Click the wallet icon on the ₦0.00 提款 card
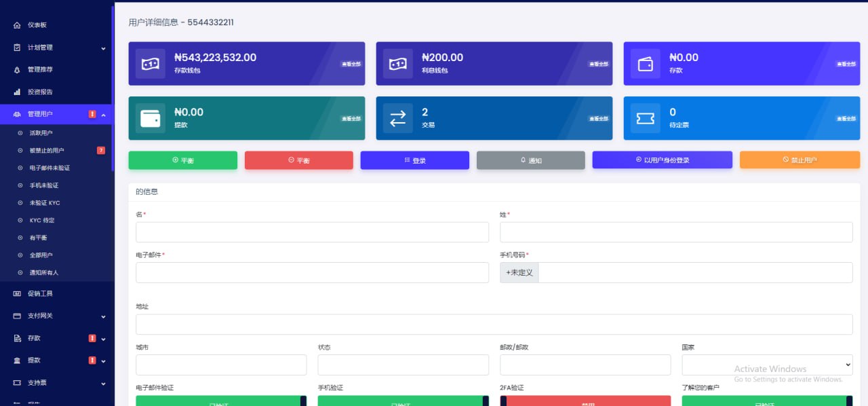Screen dimensions: 868x406 [150, 118]
